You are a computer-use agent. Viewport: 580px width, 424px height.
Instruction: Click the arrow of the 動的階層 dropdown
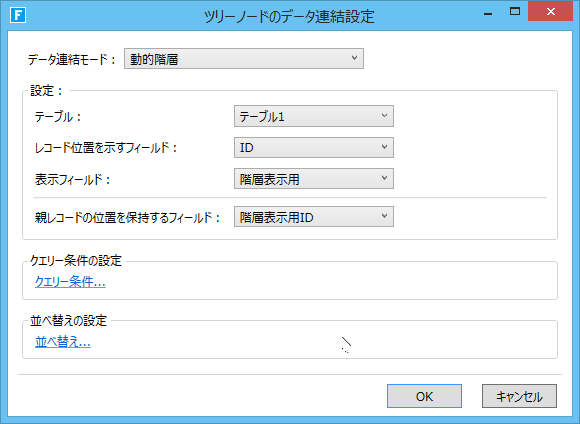[354, 58]
